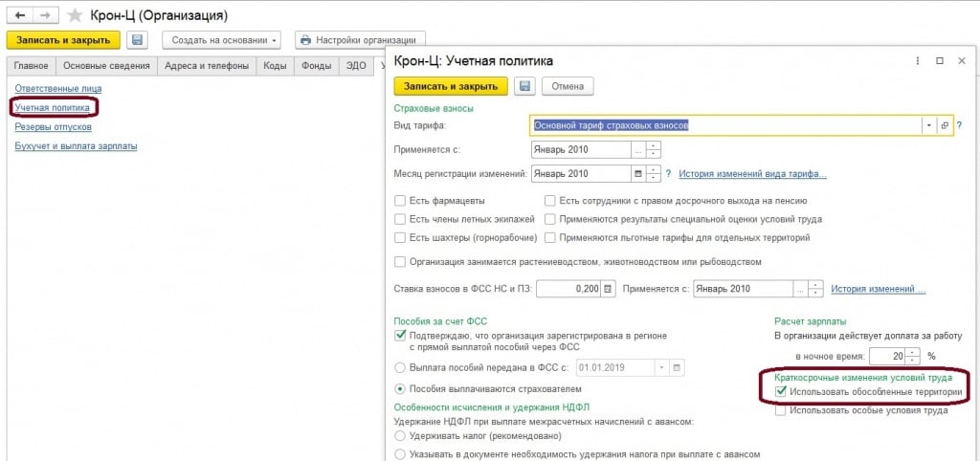The image size is (980, 461).
Task: Open calendar picker for Месяц регистрации изменений
Action: pyautogui.click(x=638, y=174)
